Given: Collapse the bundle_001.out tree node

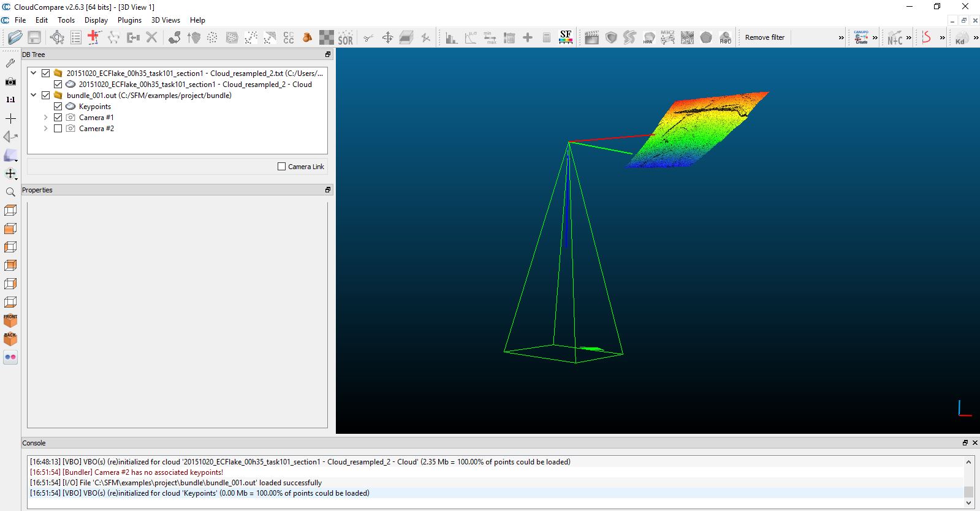Looking at the screenshot, I should click(x=34, y=96).
